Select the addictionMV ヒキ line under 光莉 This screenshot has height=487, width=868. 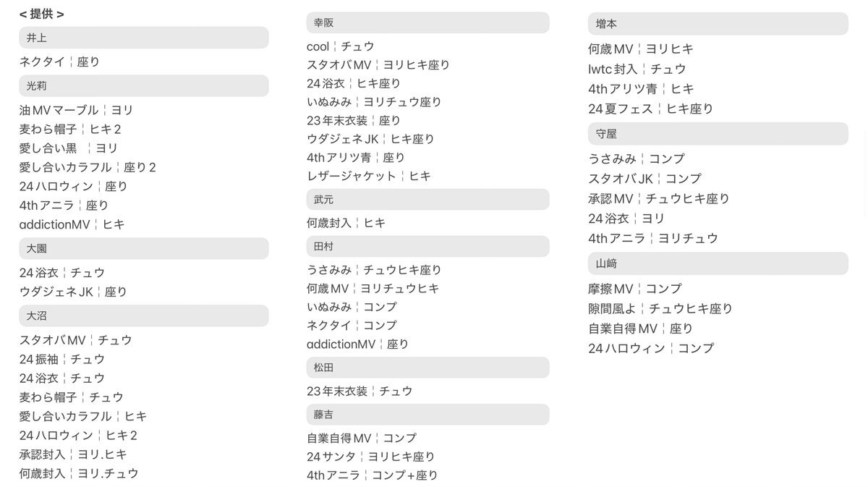72,224
